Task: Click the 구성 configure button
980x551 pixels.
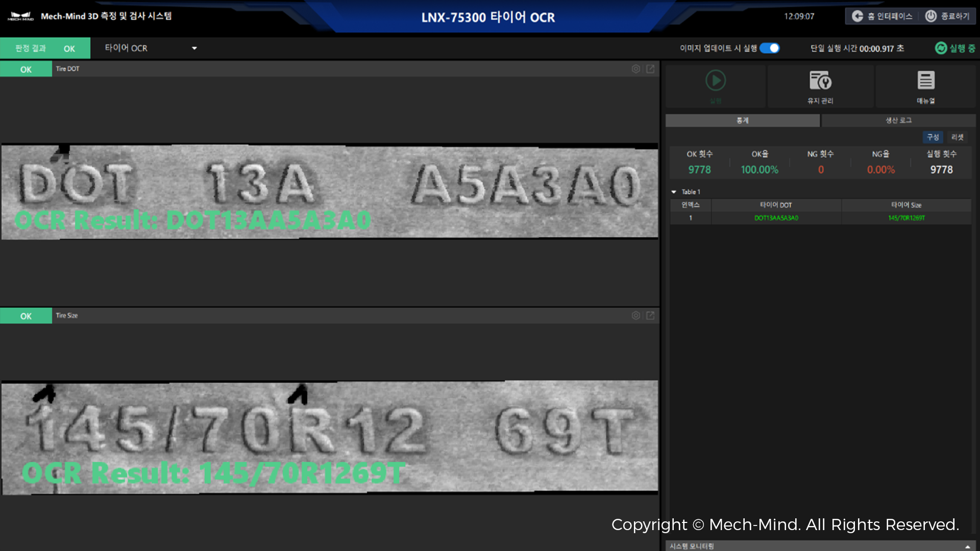Action: 933,137
